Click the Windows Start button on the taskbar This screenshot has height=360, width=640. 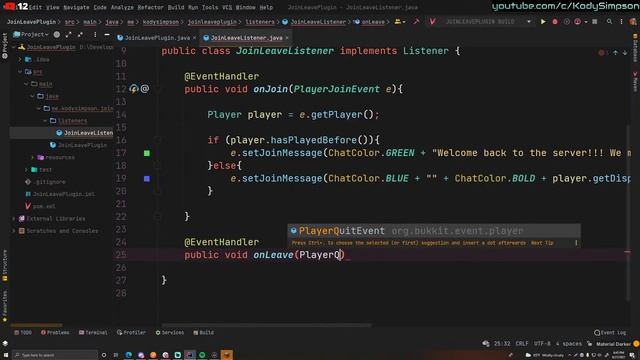click(x=6, y=355)
